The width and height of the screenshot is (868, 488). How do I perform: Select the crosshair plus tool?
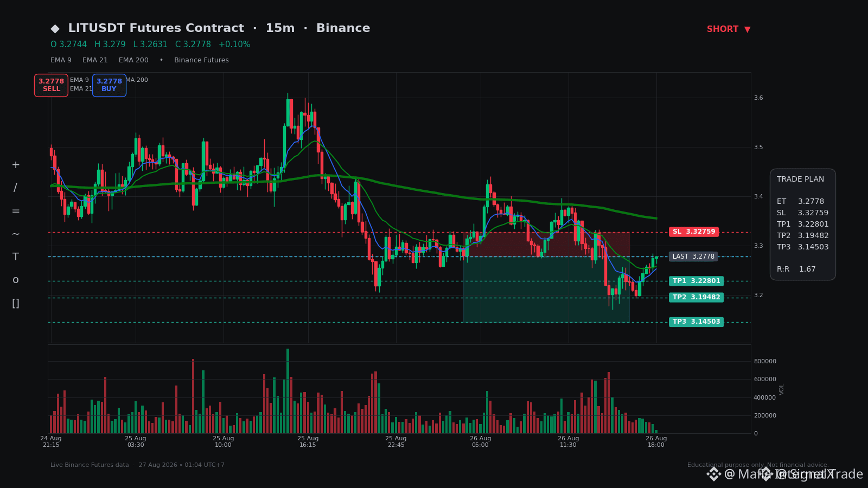coord(16,165)
